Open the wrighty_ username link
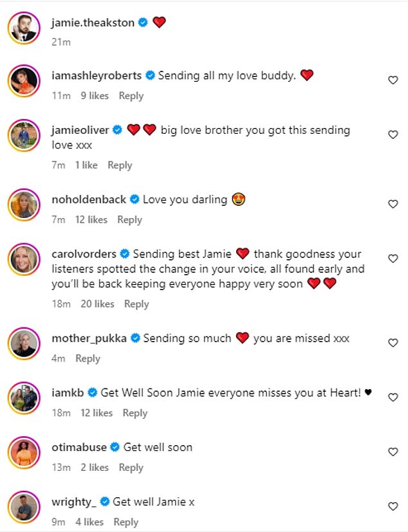Viewport: 408px width, 532px height. pyautogui.click(x=73, y=502)
